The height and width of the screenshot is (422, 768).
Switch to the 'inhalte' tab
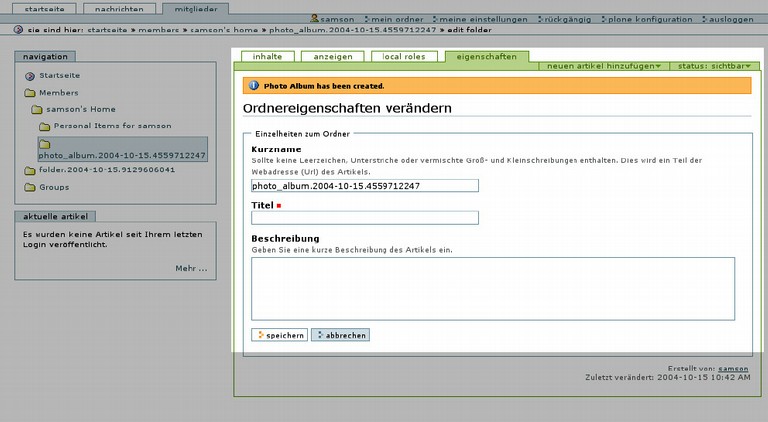[x=267, y=57]
